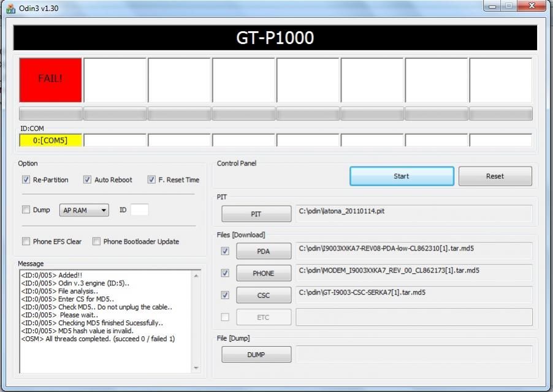This screenshot has height=392, width=553.
Task: Click the PIT file path field
Action: (414, 213)
